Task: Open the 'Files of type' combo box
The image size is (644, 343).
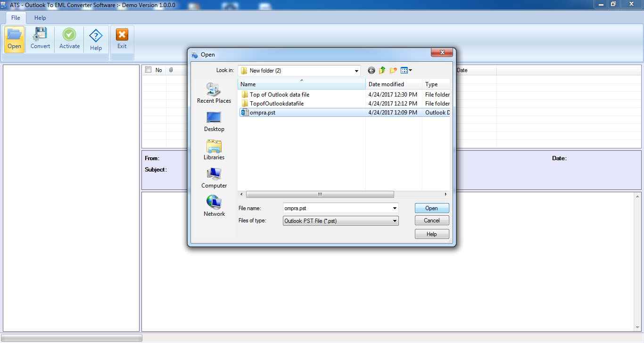Action: point(341,220)
